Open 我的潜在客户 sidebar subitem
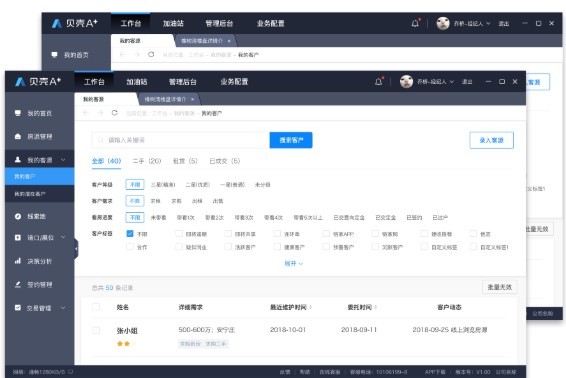Image resolution: width=566 pixels, height=378 pixels. coord(40,194)
